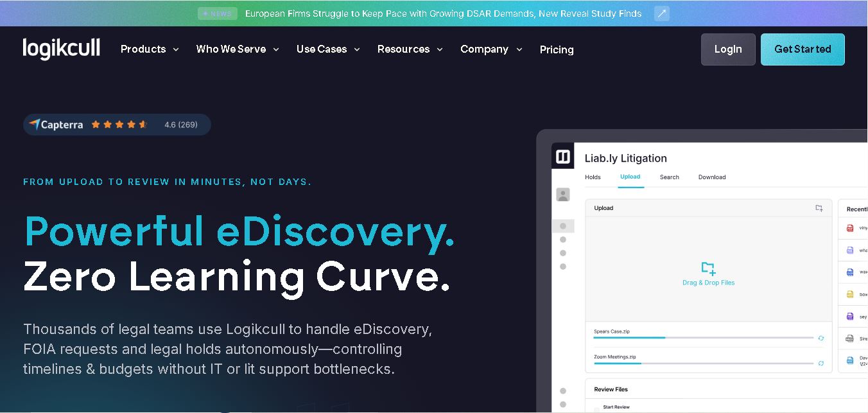
Task: Open the European Firms DSAR news headline
Action: (x=444, y=13)
